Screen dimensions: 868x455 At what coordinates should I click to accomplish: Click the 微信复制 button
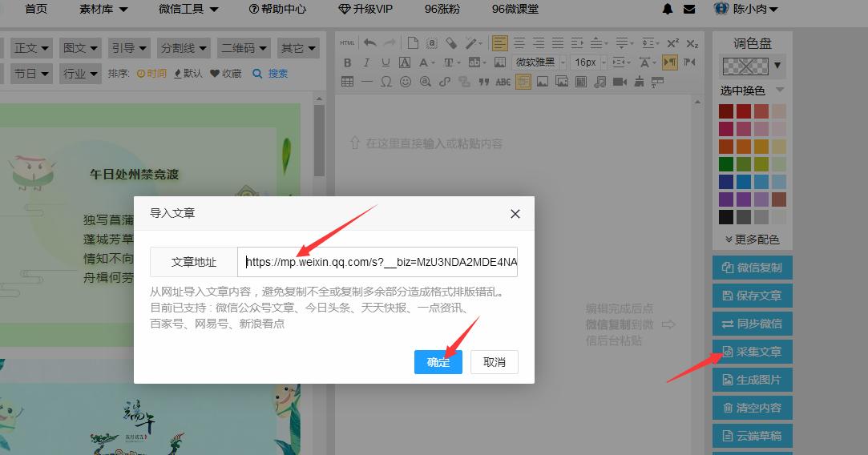tap(753, 268)
